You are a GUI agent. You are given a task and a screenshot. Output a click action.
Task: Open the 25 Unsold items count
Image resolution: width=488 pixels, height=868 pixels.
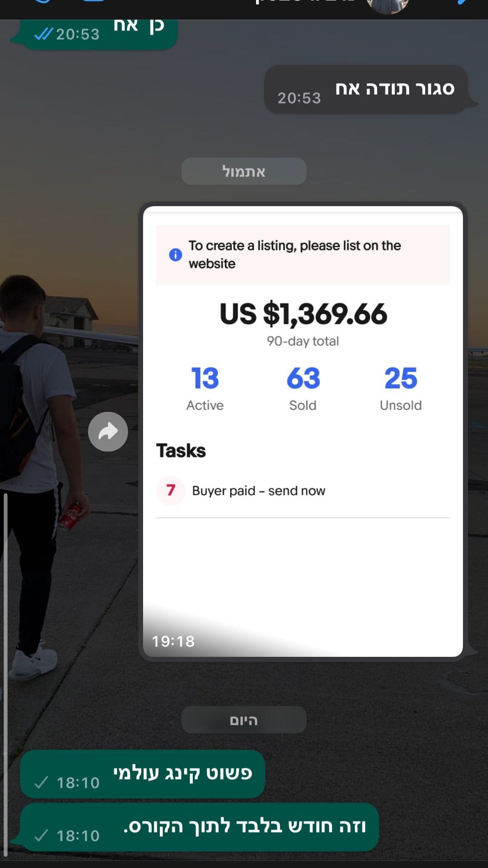pos(401,388)
